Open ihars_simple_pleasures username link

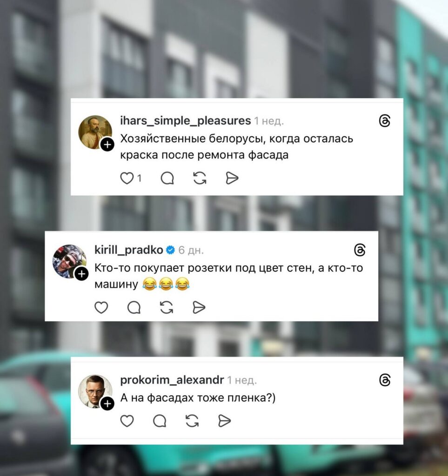pyautogui.click(x=185, y=121)
